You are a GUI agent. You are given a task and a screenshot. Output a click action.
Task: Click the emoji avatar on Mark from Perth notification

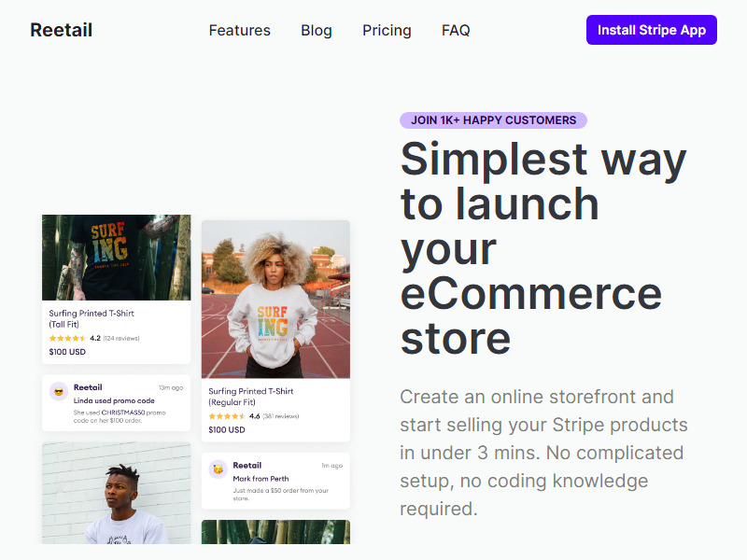[218, 469]
